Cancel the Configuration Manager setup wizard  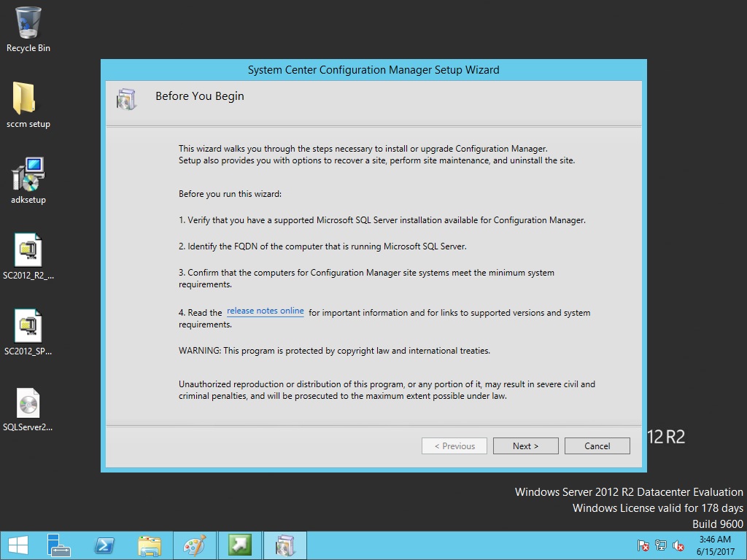597,446
